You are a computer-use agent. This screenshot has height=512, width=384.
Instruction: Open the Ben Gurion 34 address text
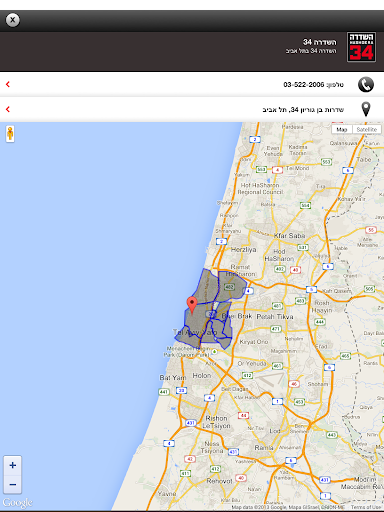coord(303,109)
